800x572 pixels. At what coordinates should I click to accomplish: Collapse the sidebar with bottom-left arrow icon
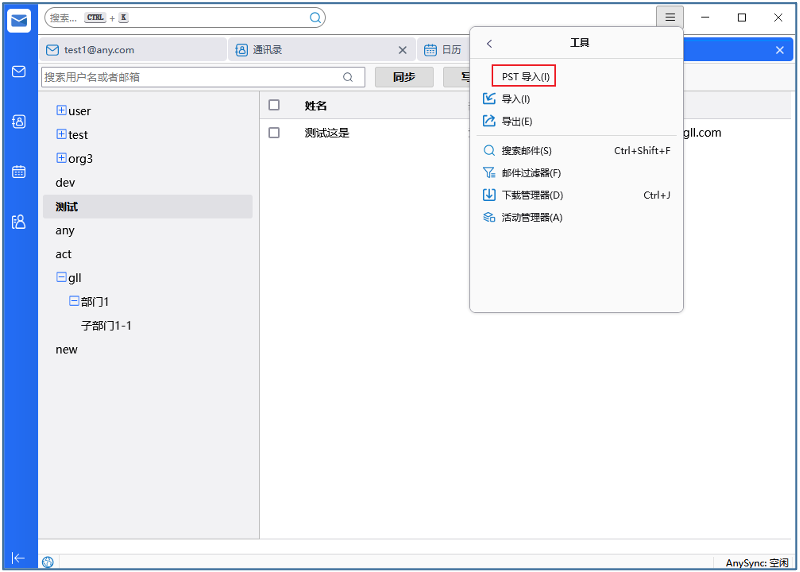tap(18, 557)
